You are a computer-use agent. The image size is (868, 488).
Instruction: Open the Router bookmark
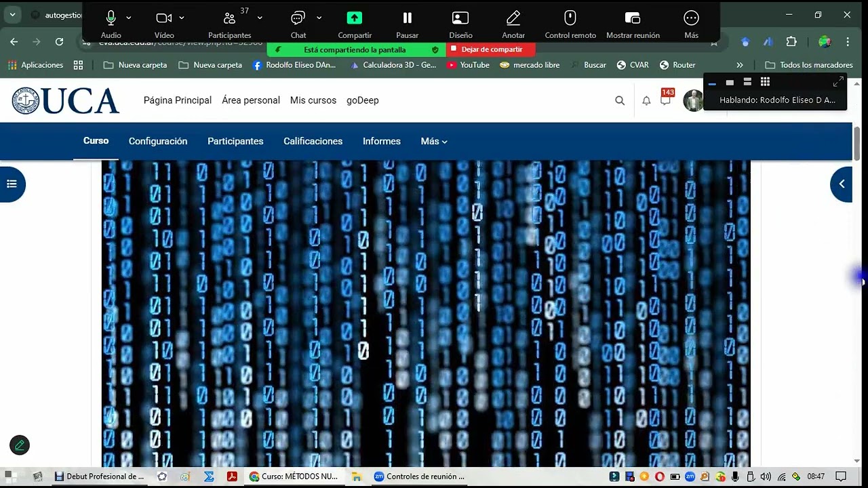(677, 65)
